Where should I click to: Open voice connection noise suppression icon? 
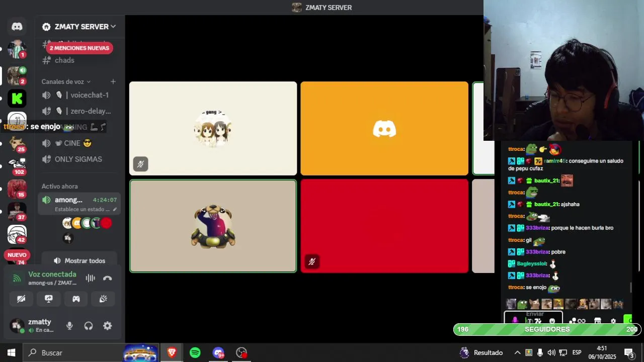coord(91,278)
